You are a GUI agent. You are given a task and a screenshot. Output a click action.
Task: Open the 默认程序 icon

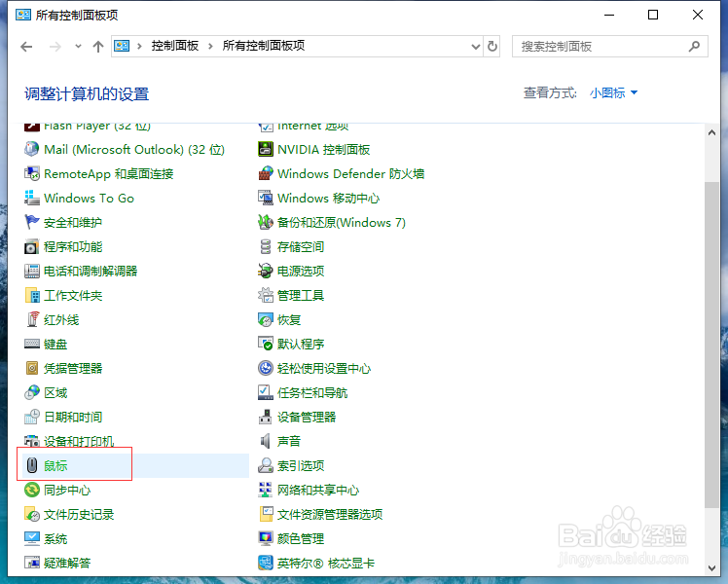265,344
